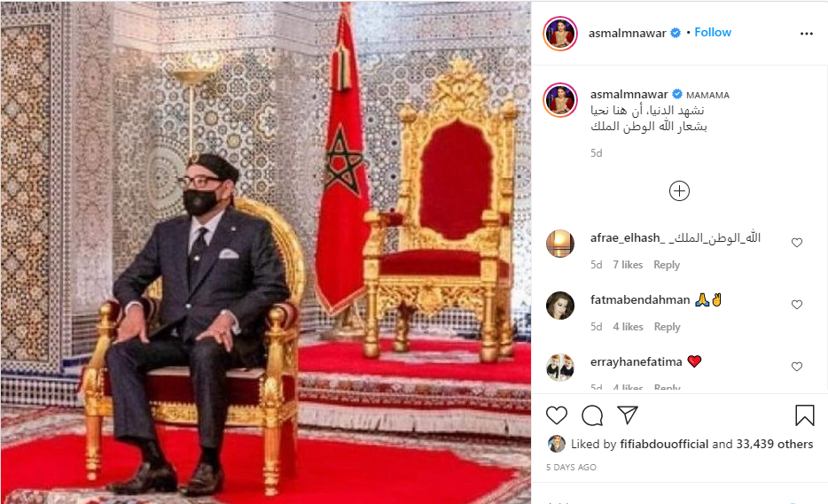The width and height of the screenshot is (828, 504).
Task: Share the post with the paper plane icon
Action: (628, 415)
